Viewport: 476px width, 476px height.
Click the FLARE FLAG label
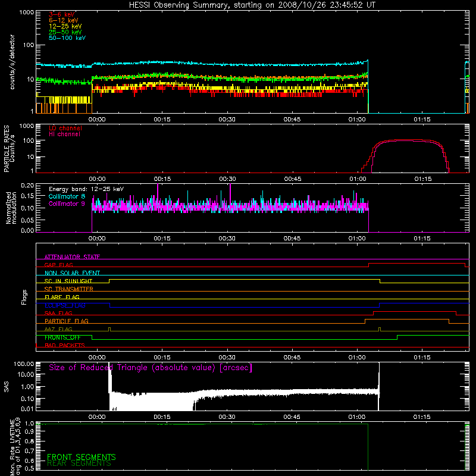(62, 297)
